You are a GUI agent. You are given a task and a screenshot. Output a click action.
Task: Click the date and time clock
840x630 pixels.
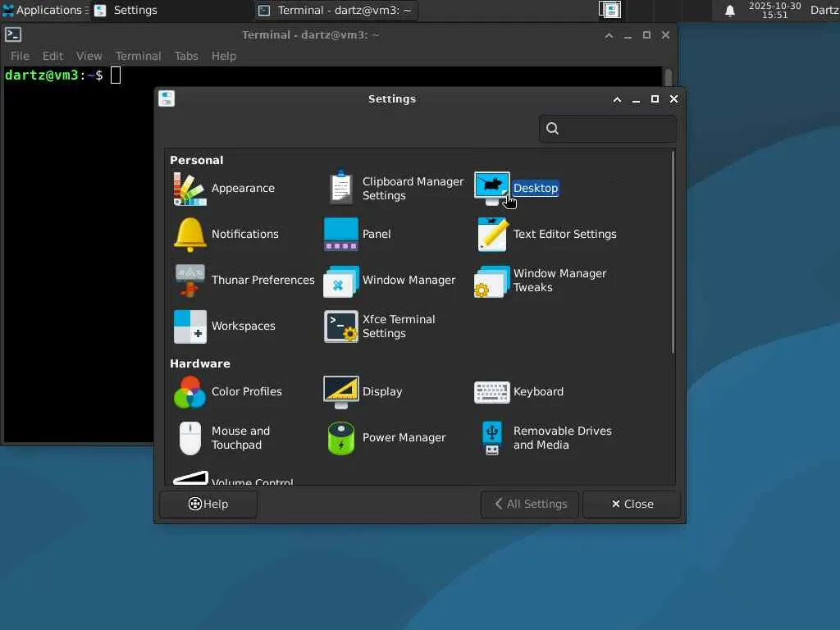point(774,10)
